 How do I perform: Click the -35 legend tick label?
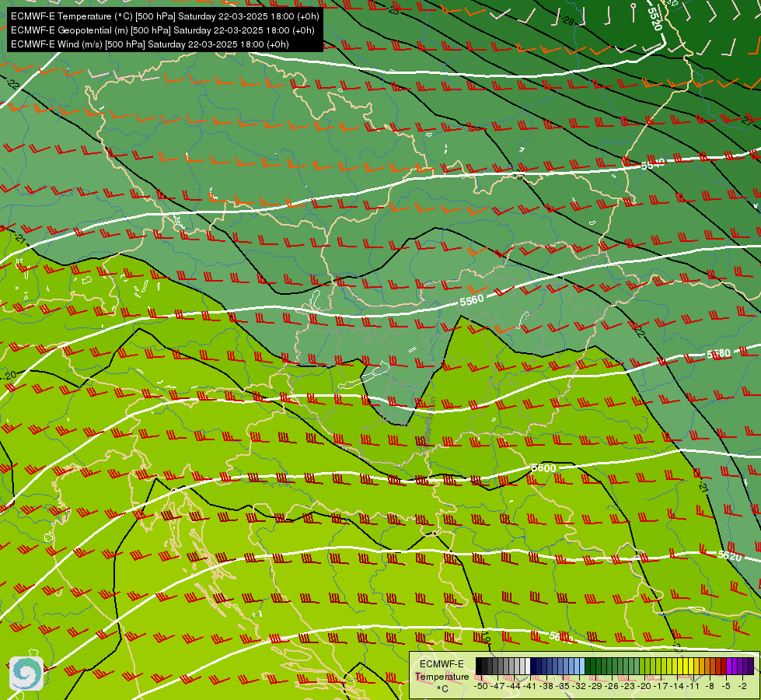(x=563, y=686)
